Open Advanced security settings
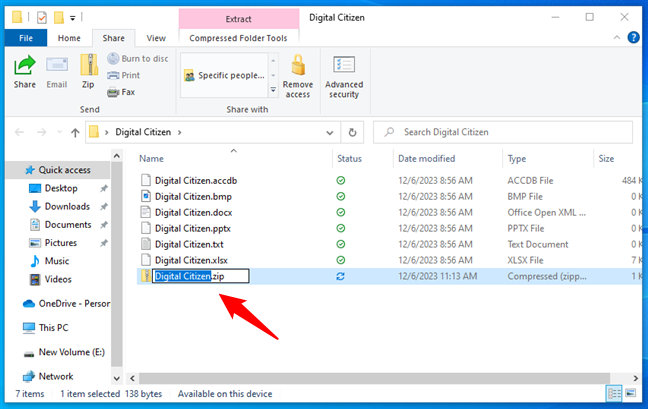Screen dimensions: 648x409 pyautogui.click(x=344, y=77)
